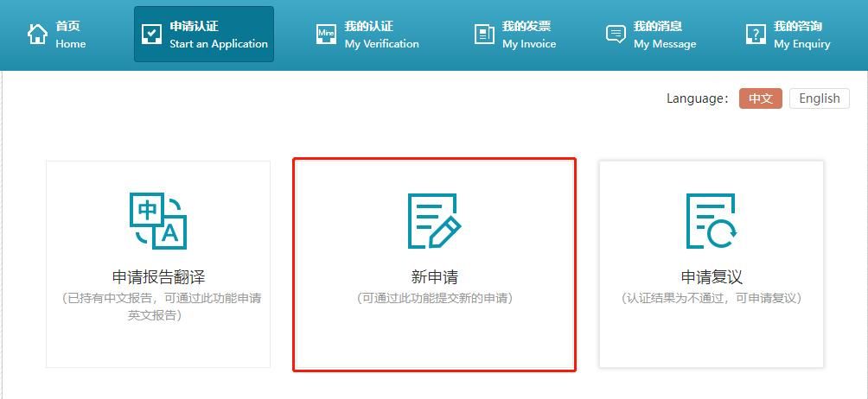The image size is (868, 399).
Task: Click the My Verification 'Mine' icon
Action: pyautogui.click(x=326, y=35)
